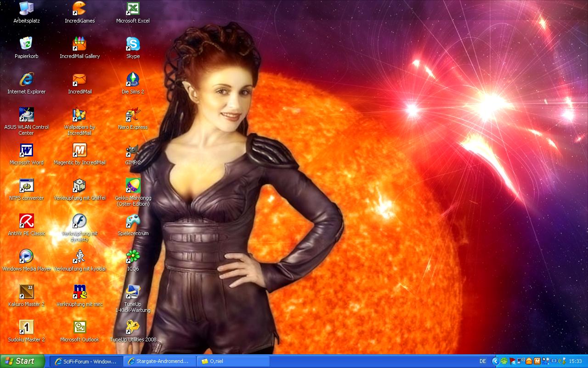Switch to the SciFi-Forum taskbar window
Screen dimensions: 588x368
86,361
